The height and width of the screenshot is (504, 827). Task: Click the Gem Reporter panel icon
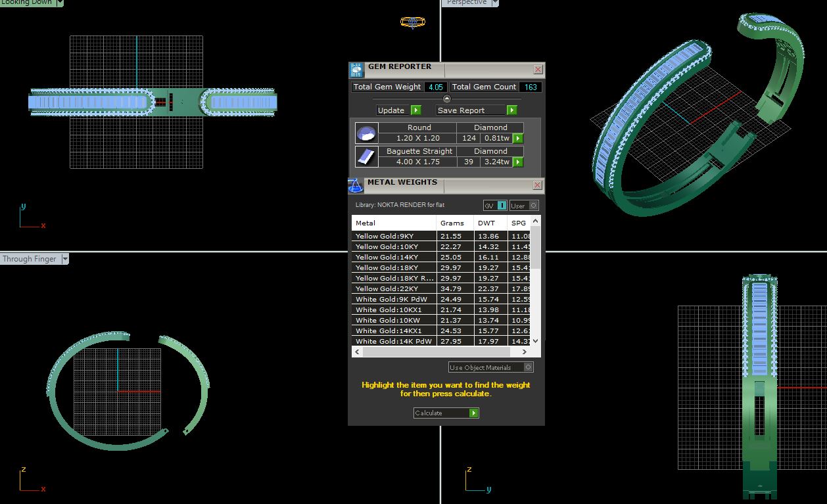coord(356,70)
